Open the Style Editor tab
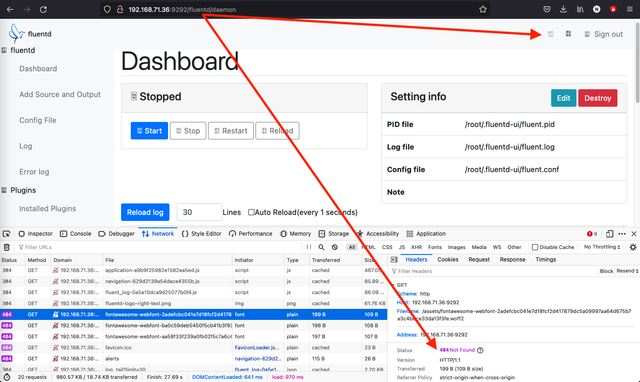This screenshot has width=640, height=382. pyautogui.click(x=202, y=234)
